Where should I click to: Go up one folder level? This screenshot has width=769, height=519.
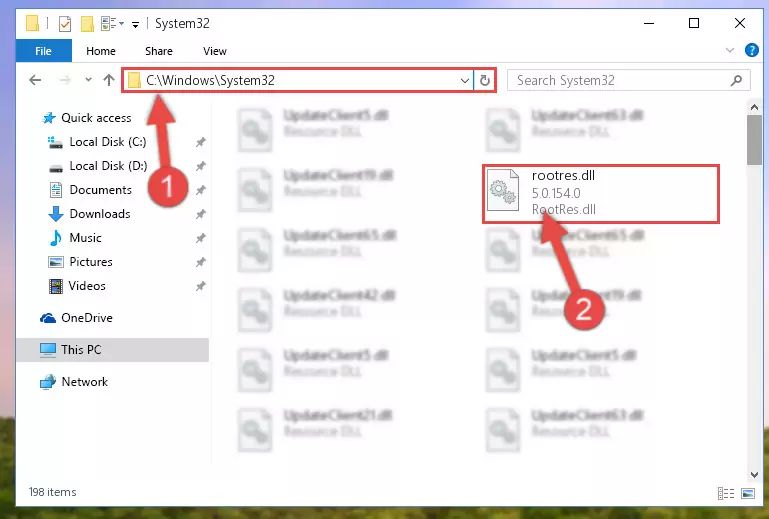click(109, 80)
